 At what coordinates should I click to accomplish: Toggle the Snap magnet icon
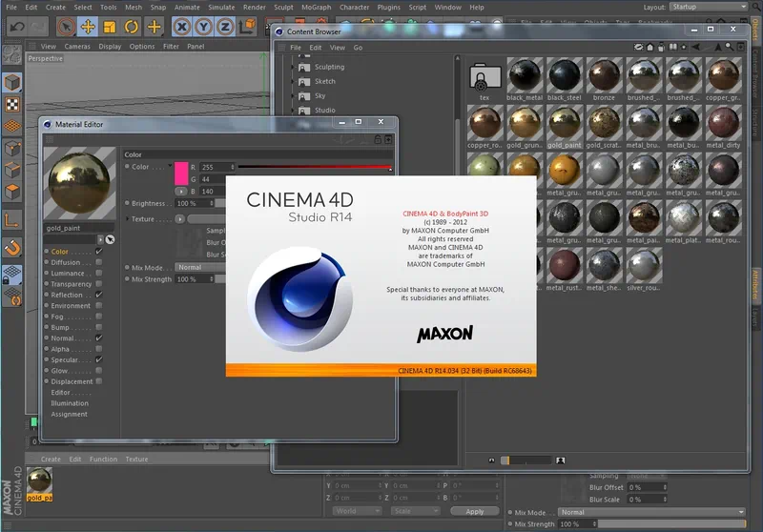pos(12,248)
